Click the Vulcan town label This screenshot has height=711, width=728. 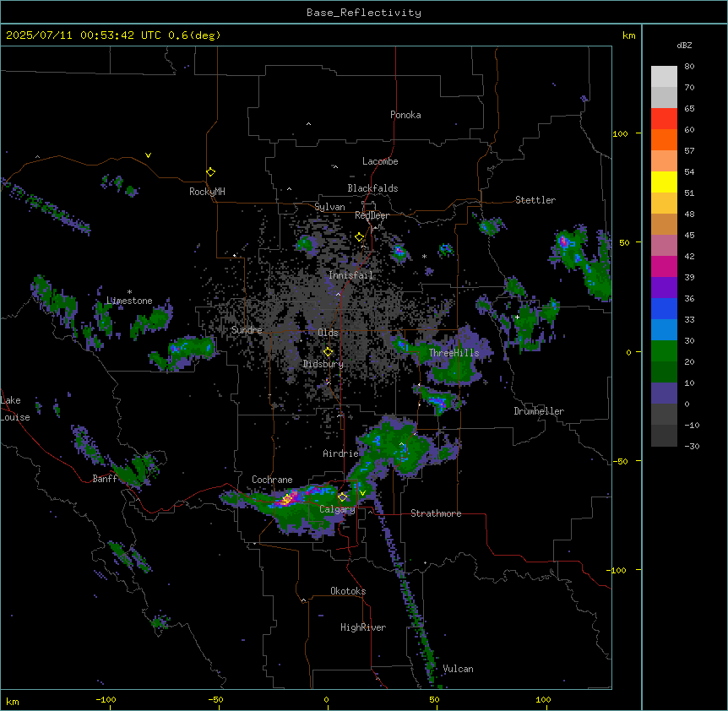pyautogui.click(x=459, y=669)
